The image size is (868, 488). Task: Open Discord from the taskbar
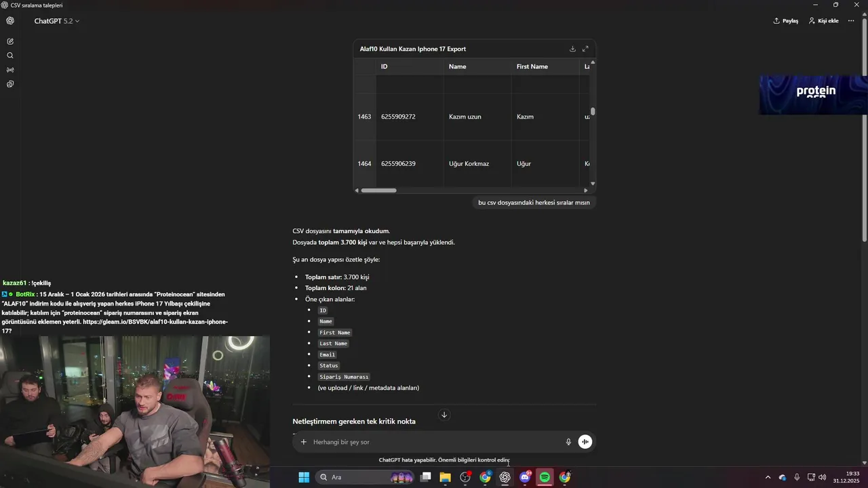tap(525, 477)
